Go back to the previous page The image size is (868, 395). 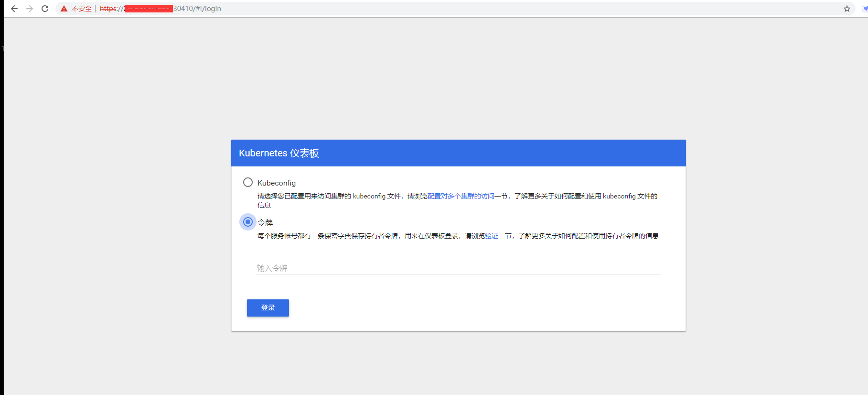click(14, 9)
